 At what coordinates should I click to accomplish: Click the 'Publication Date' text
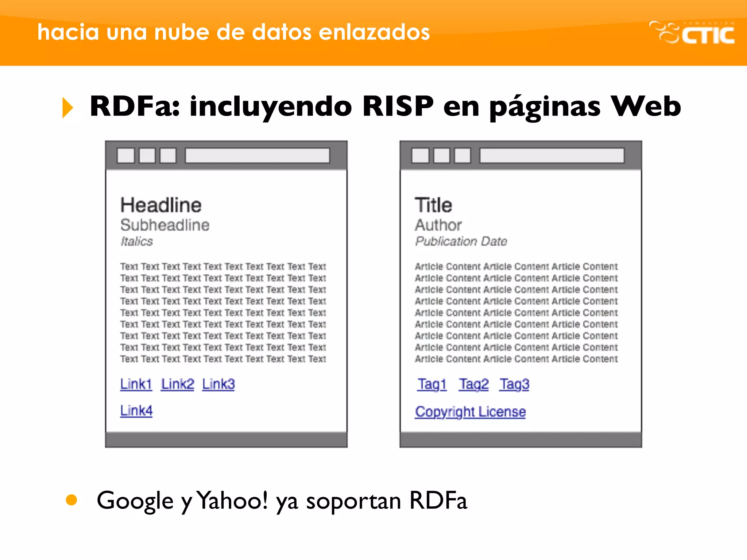coord(461,241)
